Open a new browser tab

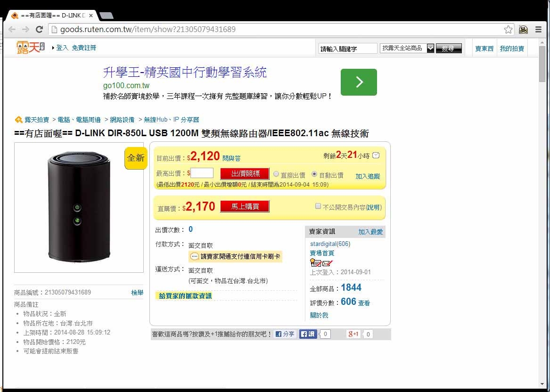(x=107, y=16)
